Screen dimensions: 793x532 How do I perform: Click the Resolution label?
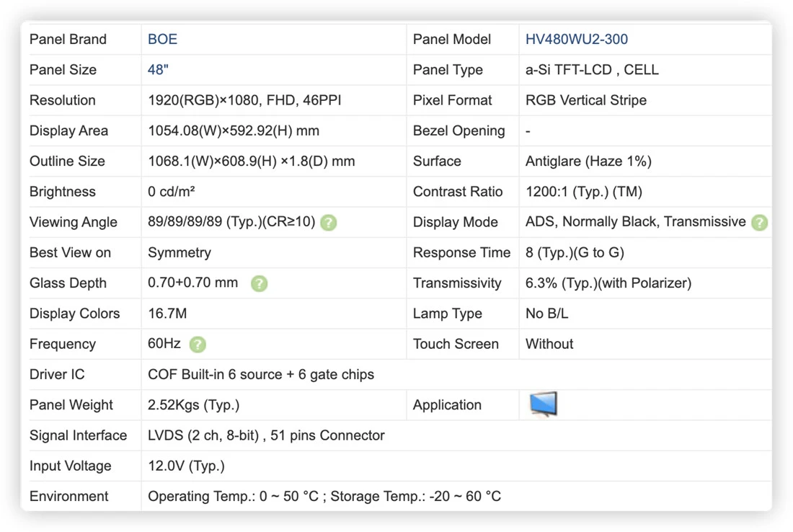pyautogui.click(x=62, y=100)
